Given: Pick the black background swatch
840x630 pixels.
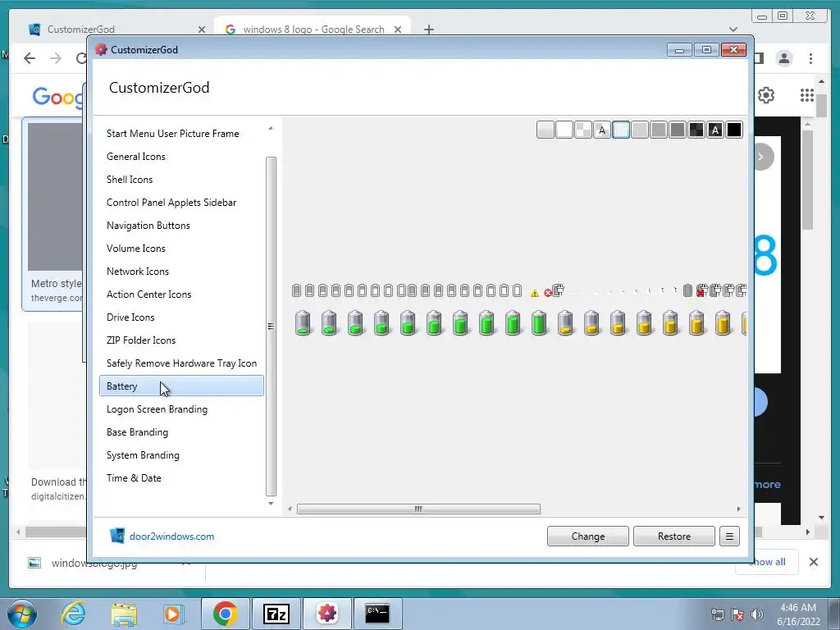Looking at the screenshot, I should tap(734, 130).
